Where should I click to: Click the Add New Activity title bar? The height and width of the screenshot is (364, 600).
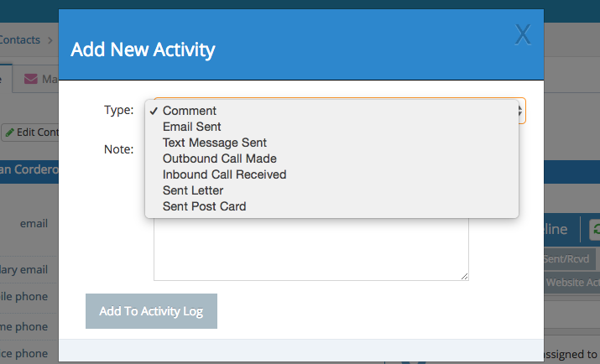(285, 49)
